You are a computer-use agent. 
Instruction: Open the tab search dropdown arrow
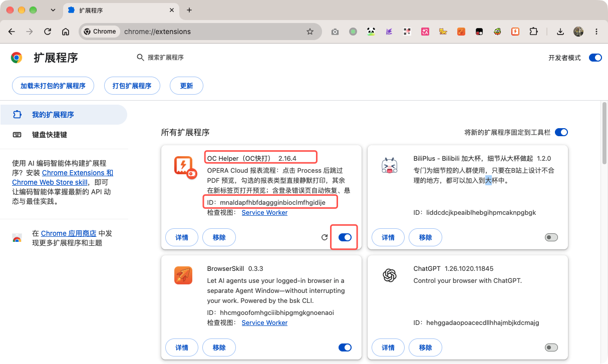[x=53, y=10]
